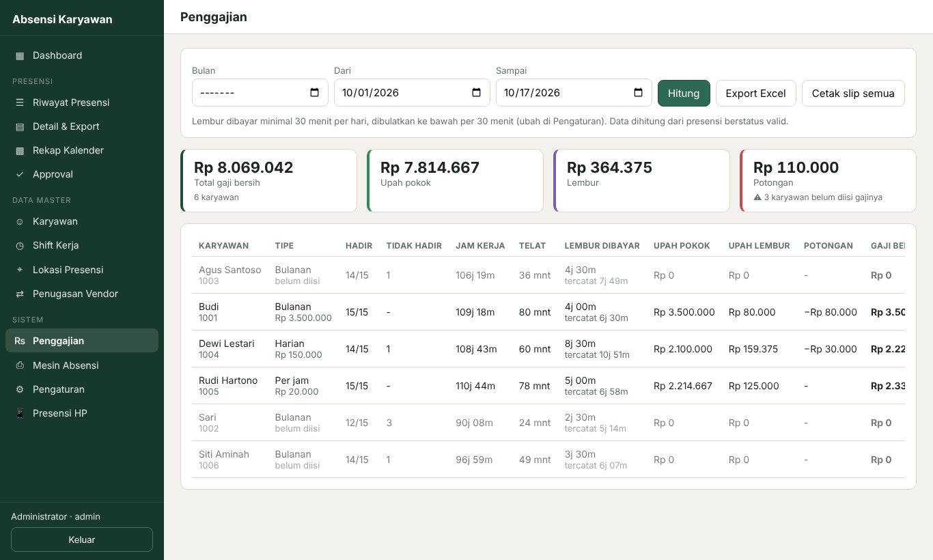This screenshot has height=560, width=933.
Task: Click the Approval checkmark icon
Action: pyautogui.click(x=20, y=174)
